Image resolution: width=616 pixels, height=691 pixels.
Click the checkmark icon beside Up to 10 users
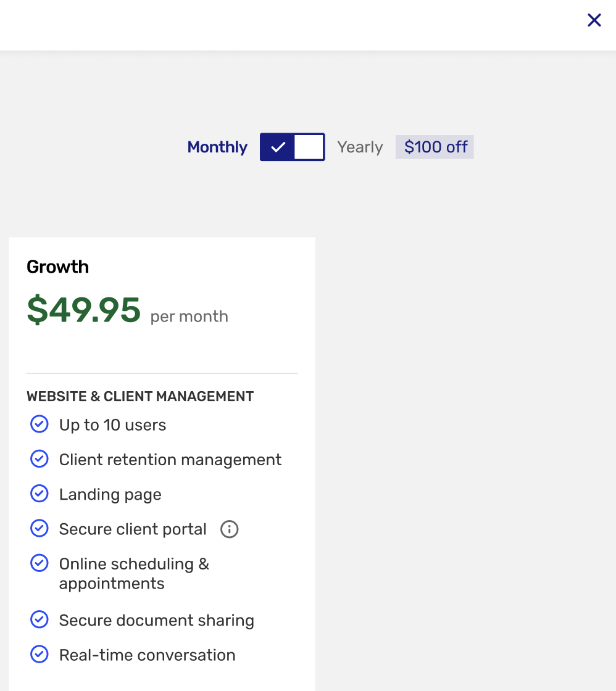pyautogui.click(x=39, y=424)
